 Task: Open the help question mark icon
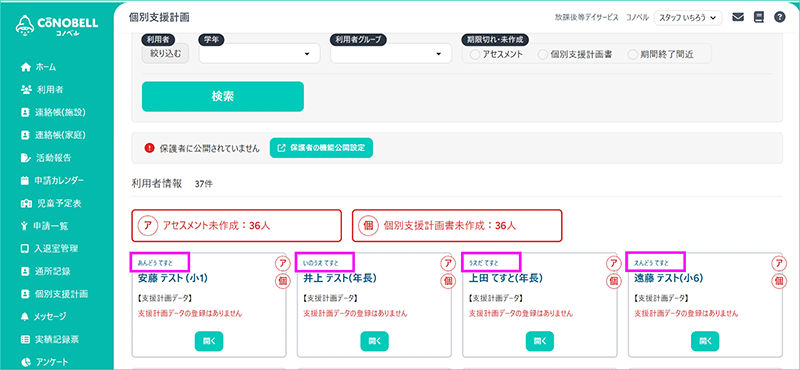point(779,17)
